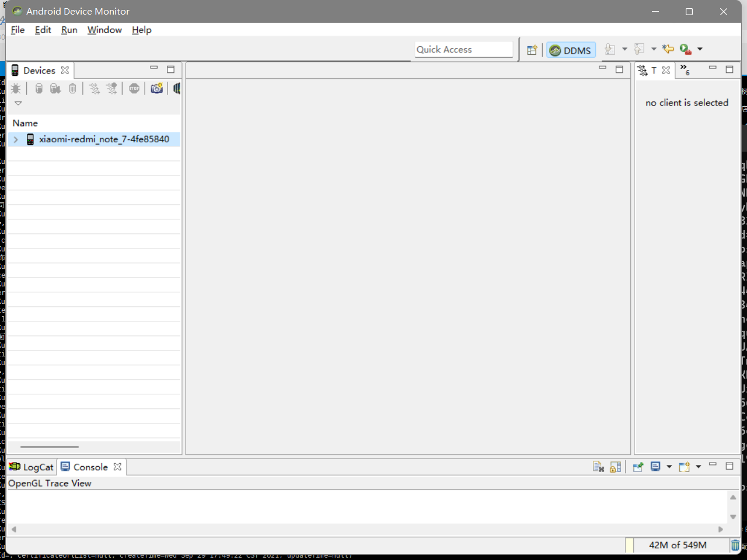Click the Run External Tools icon
Screen dimensions: 747x560
(x=686, y=50)
